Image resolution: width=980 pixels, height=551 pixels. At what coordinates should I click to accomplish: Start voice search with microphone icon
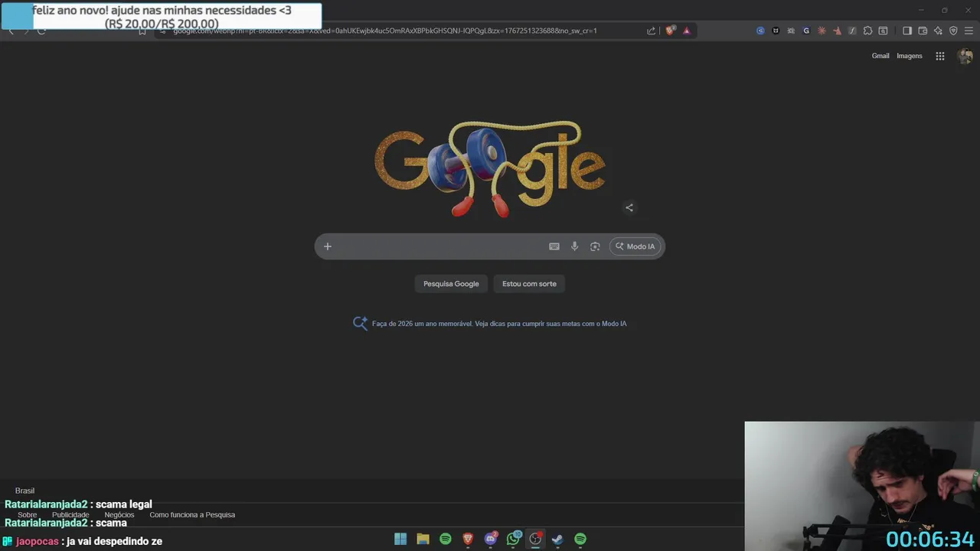coord(575,246)
